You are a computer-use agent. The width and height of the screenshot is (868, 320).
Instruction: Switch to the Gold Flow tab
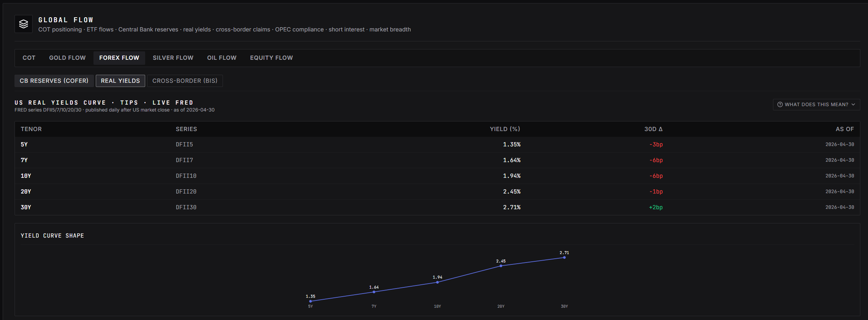coord(67,58)
